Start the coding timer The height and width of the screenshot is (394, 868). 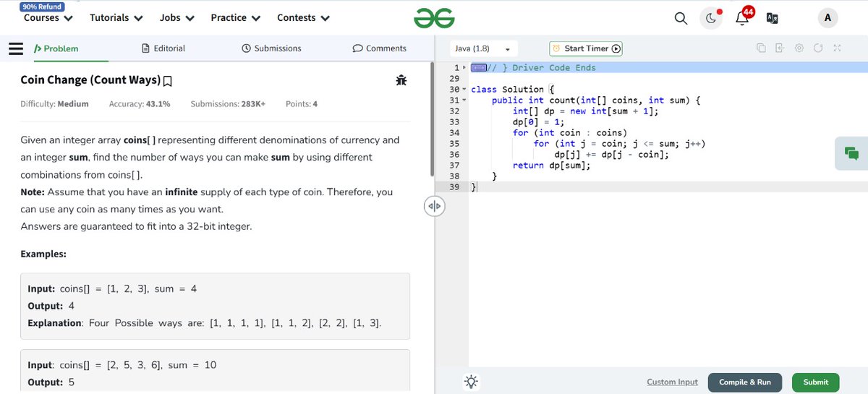coord(586,48)
